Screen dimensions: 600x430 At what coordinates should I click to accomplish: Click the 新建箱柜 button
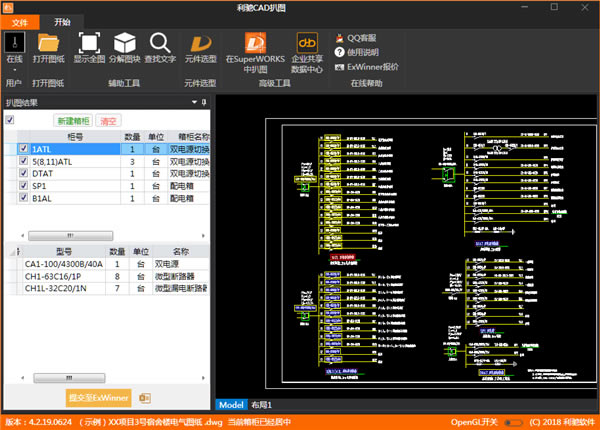[x=72, y=121]
